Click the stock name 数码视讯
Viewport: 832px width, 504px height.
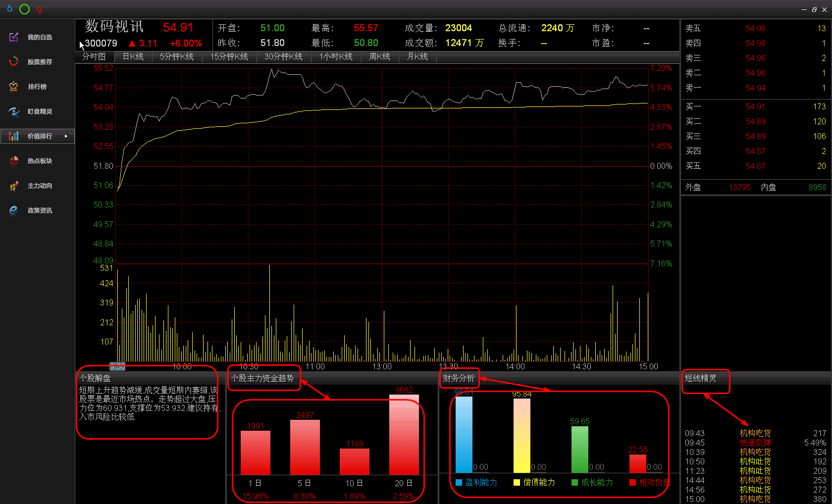pyautogui.click(x=114, y=26)
